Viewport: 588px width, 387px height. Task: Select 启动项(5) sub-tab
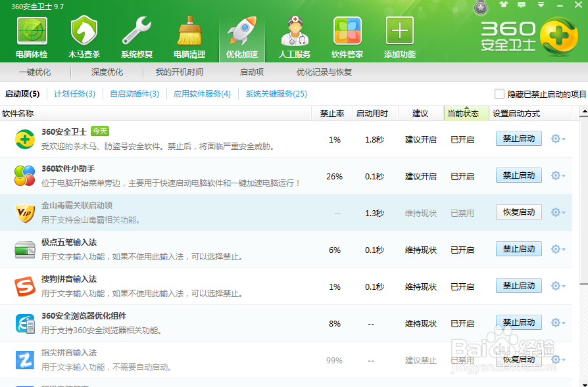(22, 94)
